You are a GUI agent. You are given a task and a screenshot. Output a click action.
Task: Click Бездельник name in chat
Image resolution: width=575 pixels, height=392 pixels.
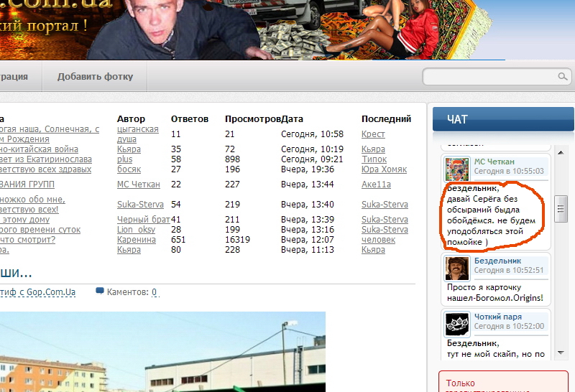[497, 261]
